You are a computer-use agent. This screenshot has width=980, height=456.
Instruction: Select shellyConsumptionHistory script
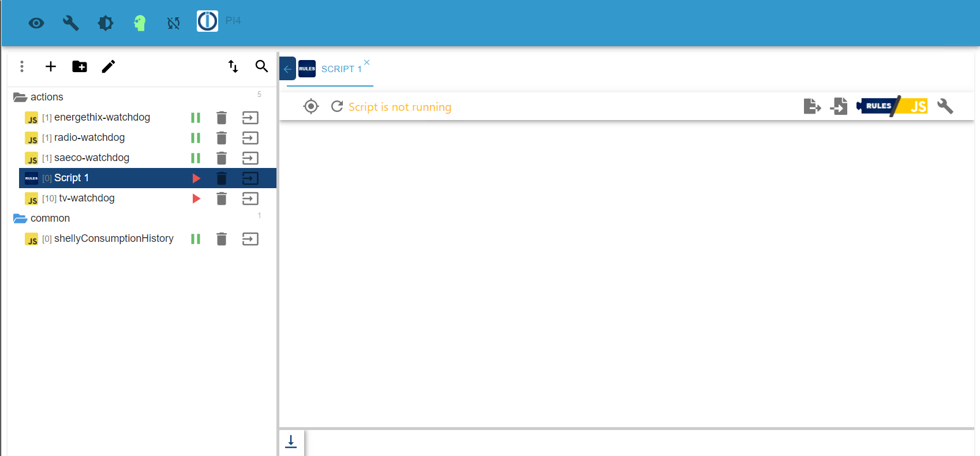114,238
